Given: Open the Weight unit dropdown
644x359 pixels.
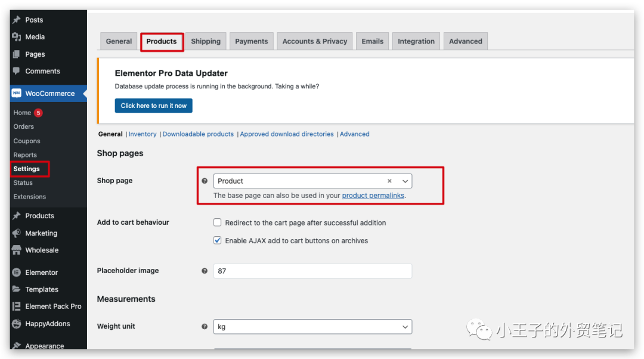Looking at the screenshot, I should click(312, 327).
